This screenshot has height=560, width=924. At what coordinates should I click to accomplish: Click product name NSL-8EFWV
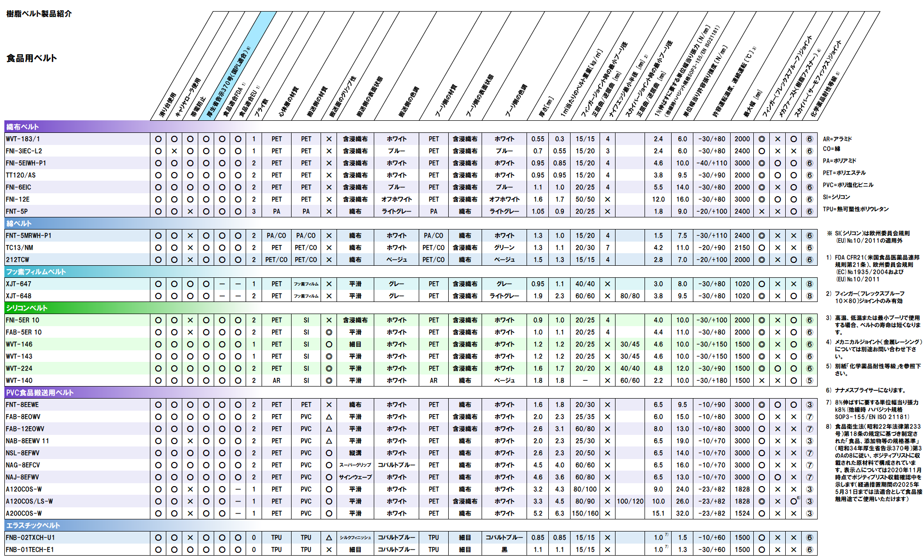point(23,453)
